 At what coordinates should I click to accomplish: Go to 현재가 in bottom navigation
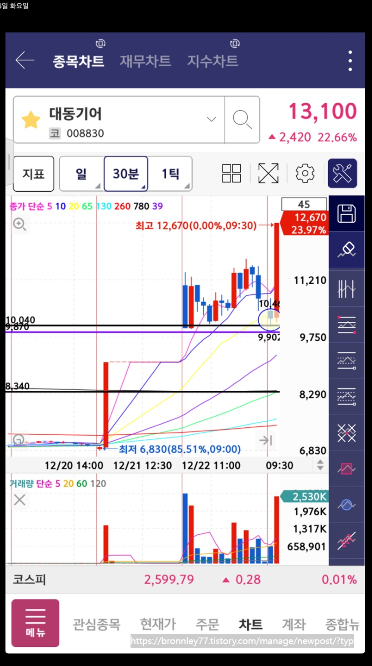(x=158, y=624)
